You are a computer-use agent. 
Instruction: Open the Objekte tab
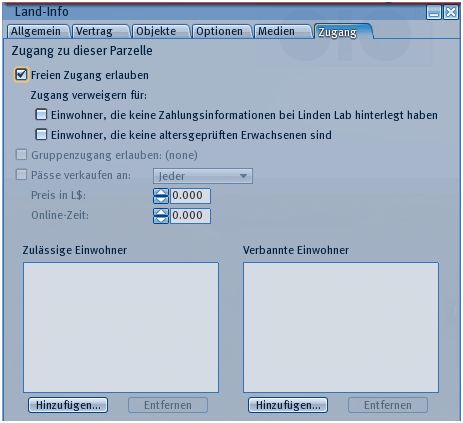click(161, 31)
